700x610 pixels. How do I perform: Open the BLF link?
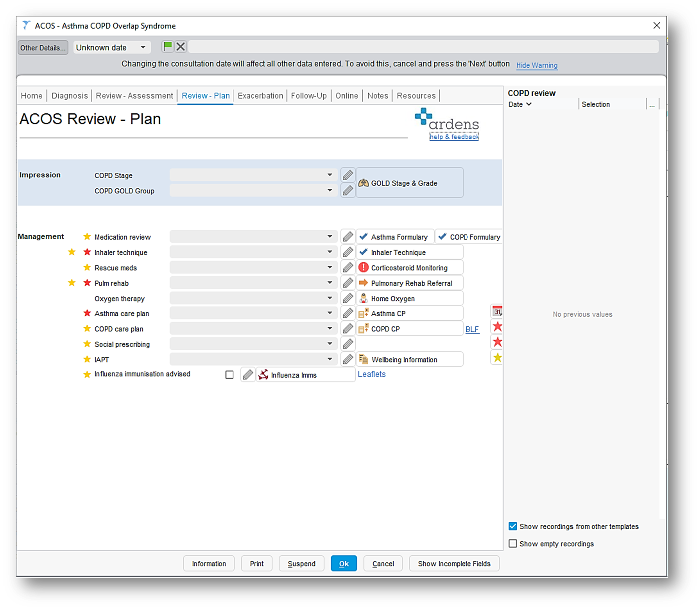[x=472, y=329]
